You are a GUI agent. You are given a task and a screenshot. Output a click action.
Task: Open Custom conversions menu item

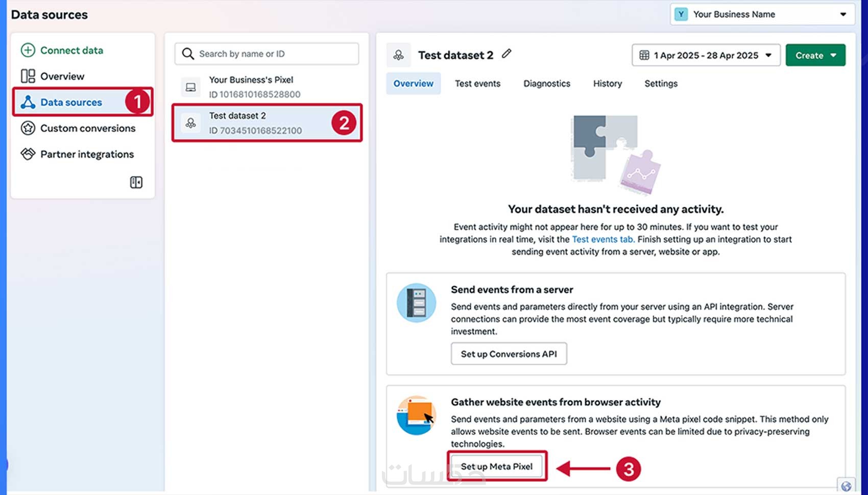88,128
